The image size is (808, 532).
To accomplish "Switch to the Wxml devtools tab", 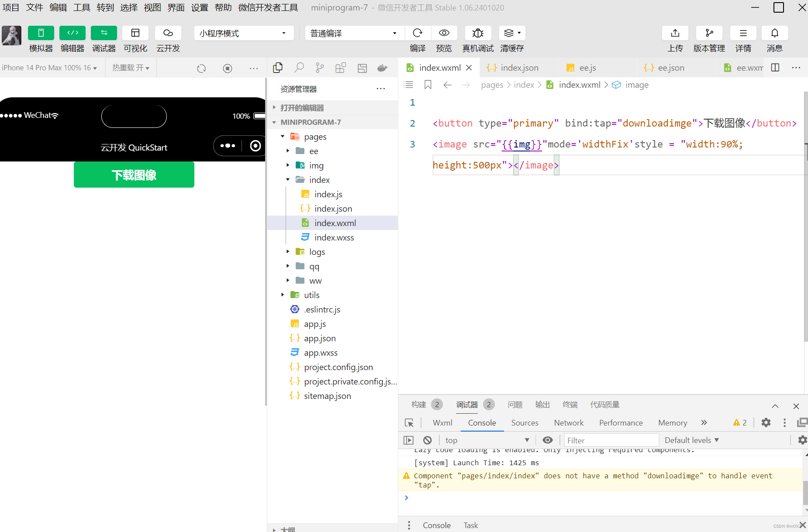I will [x=442, y=422].
